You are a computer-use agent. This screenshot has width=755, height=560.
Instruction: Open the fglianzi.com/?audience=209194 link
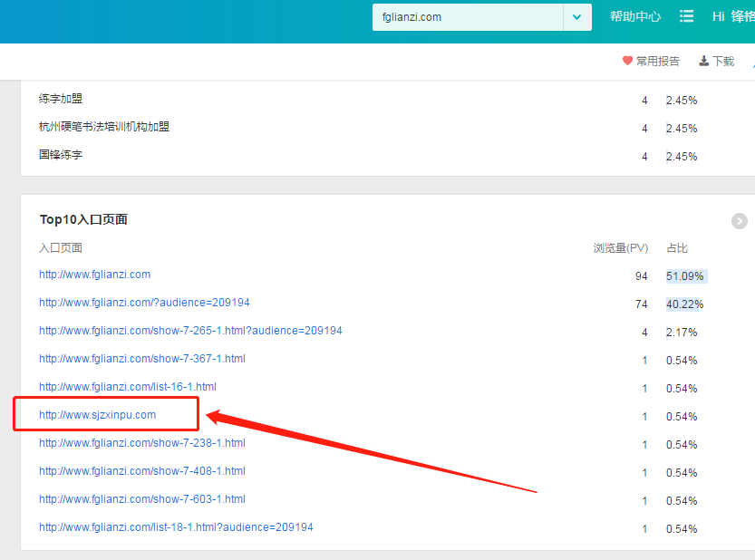point(144,303)
